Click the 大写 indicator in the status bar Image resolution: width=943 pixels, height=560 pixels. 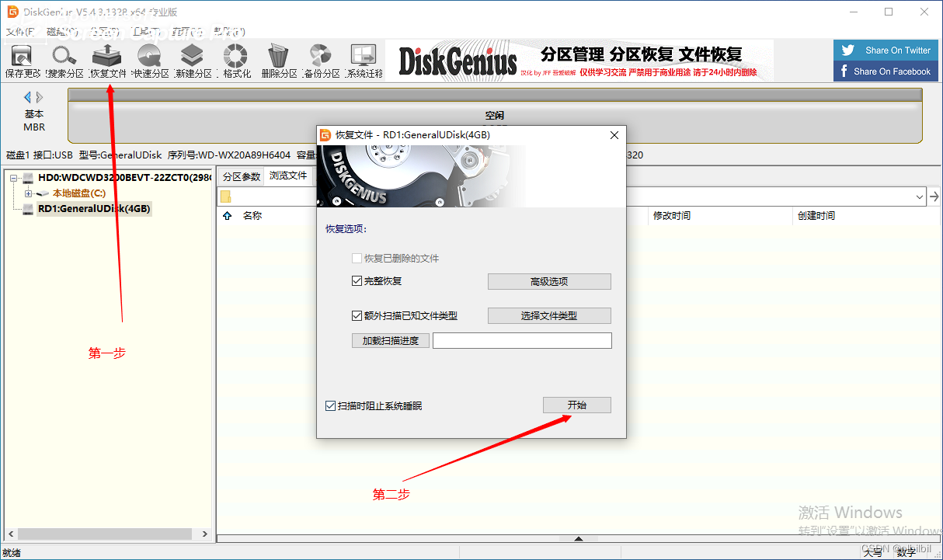(x=872, y=553)
